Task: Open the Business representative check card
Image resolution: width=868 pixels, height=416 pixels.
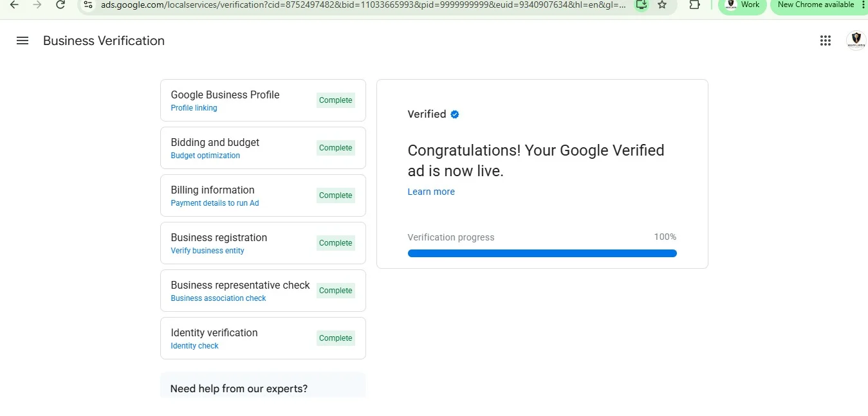Action: click(x=263, y=291)
